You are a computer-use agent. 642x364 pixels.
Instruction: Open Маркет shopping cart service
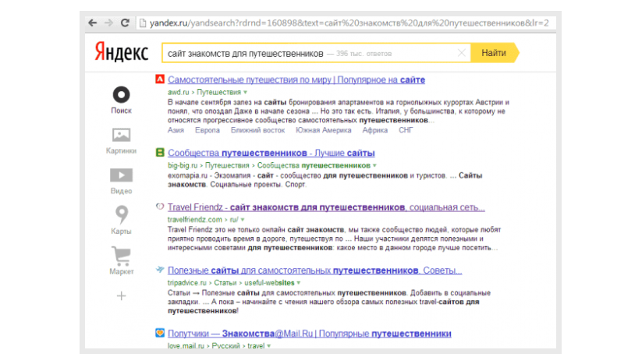(121, 261)
